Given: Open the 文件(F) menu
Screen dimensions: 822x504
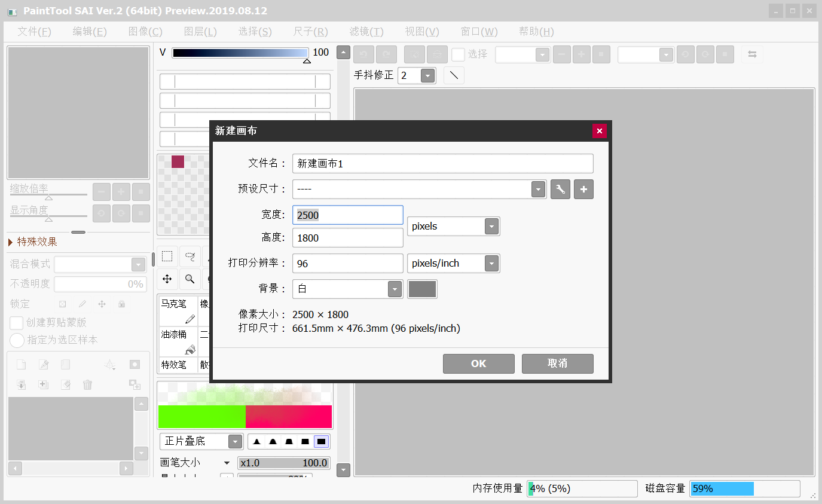Looking at the screenshot, I should point(34,32).
